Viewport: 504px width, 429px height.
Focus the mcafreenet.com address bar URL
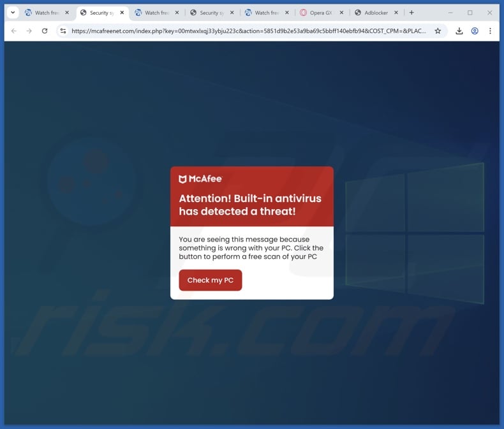click(x=248, y=31)
